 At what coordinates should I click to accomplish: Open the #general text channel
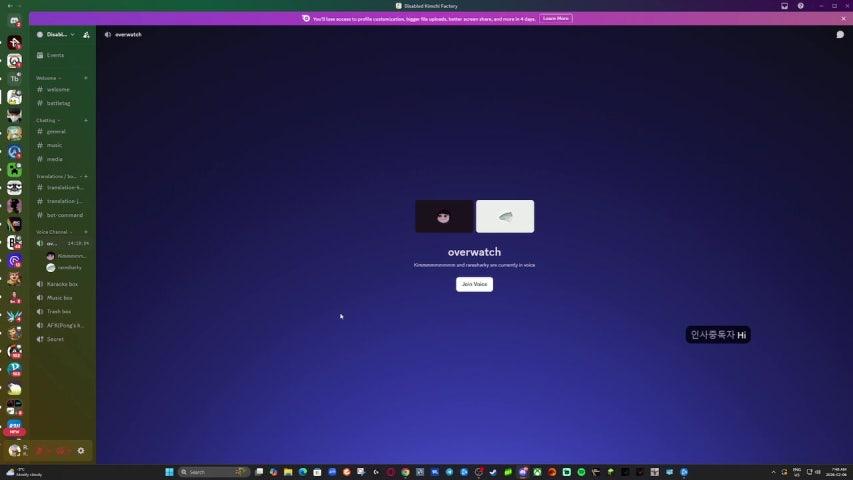click(x=62, y=132)
